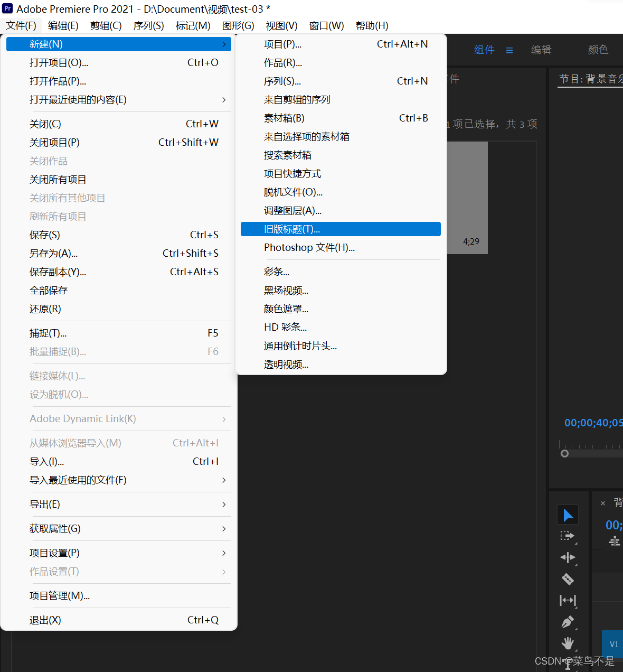Viewport: 623px width, 672px height.
Task: Expand 打开最近使用的内容(E) submenu
Action: point(224,100)
